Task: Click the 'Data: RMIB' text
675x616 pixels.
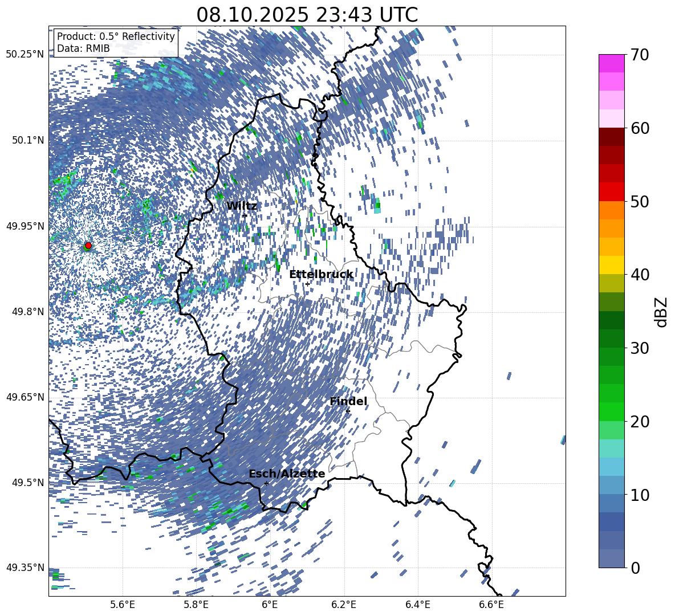Action: coord(83,48)
